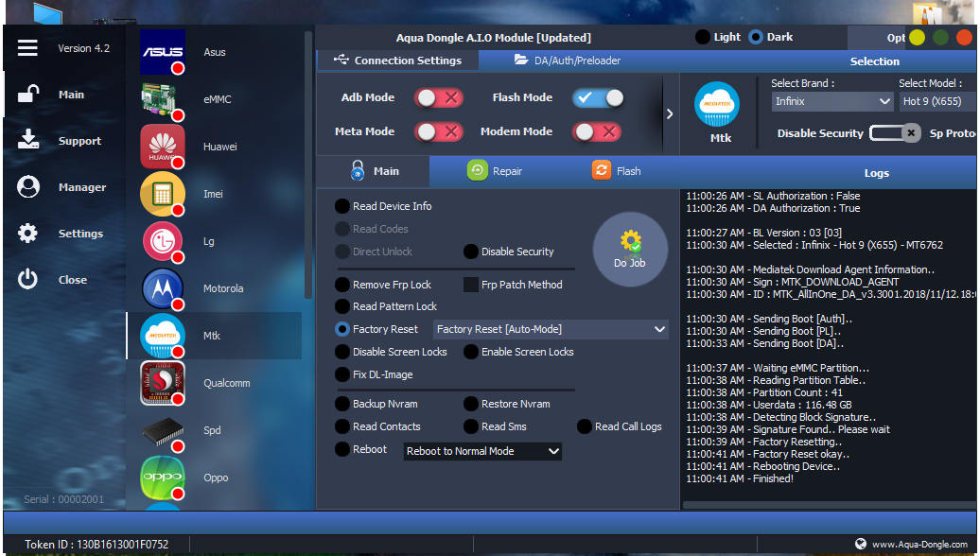Select the Backup Nvram option
980x556 pixels.
pos(376,404)
